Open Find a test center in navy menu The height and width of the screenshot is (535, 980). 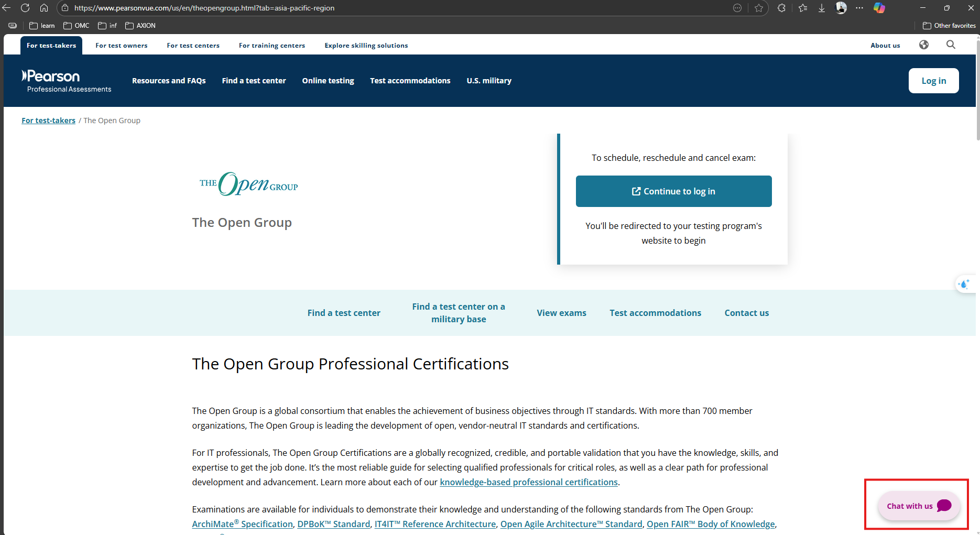click(254, 81)
